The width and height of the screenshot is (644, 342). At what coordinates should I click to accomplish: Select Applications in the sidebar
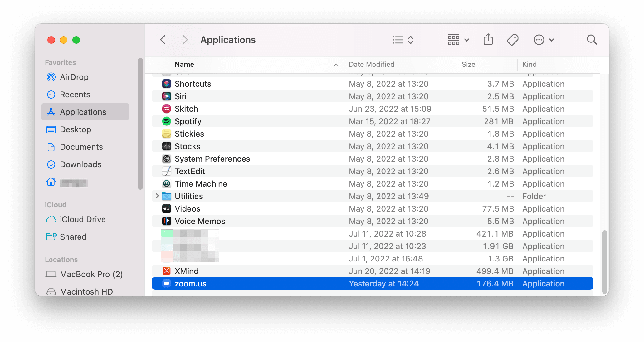[x=85, y=112]
